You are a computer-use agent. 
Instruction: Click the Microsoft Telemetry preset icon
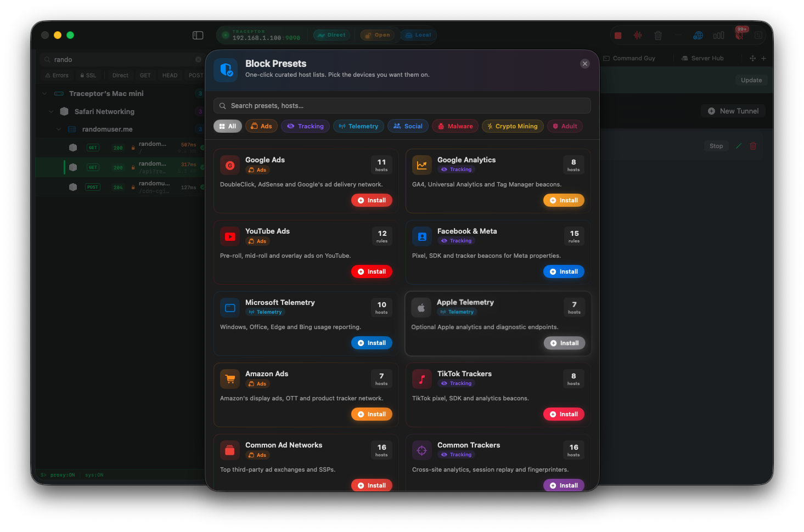[230, 308]
